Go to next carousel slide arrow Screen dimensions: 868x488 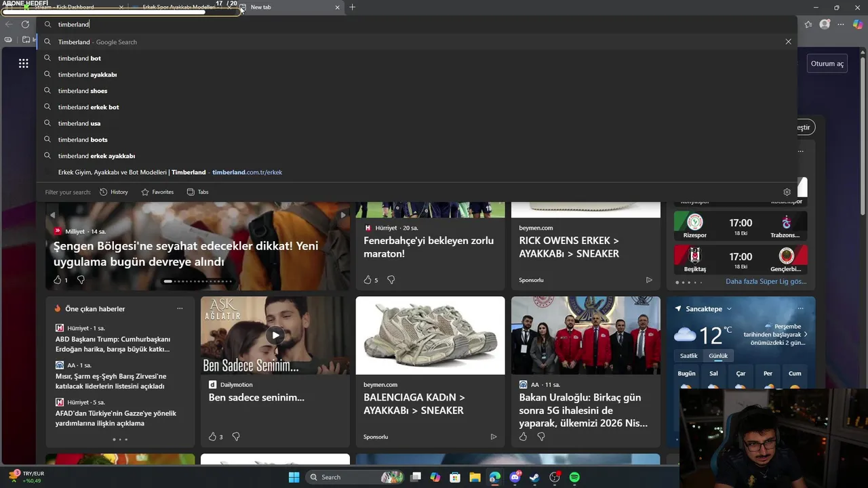pos(342,215)
